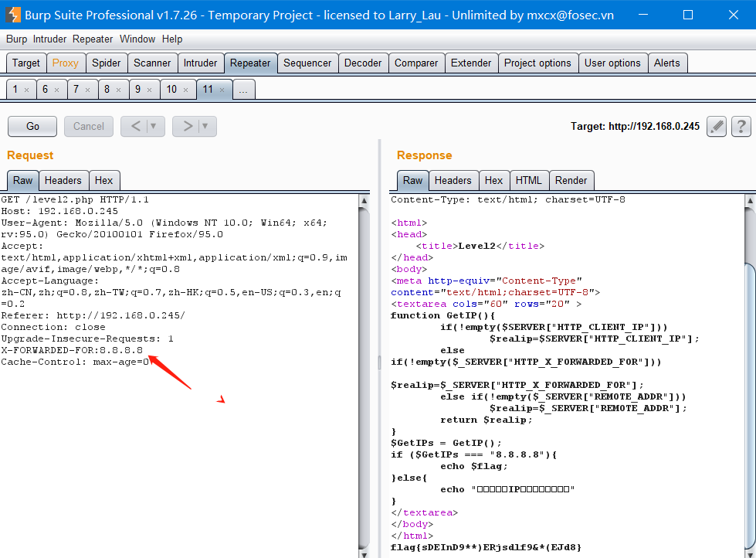Click the Referer header line
This screenshot has height=558, width=756.
point(93,315)
